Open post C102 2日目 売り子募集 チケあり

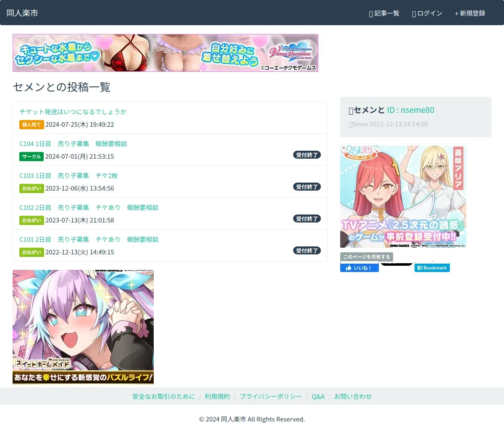[89, 207]
